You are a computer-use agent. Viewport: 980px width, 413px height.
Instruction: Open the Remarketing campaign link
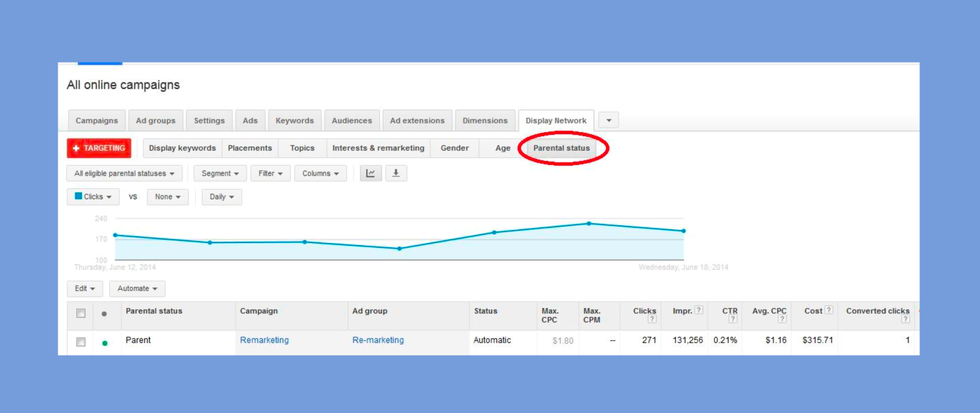point(264,340)
